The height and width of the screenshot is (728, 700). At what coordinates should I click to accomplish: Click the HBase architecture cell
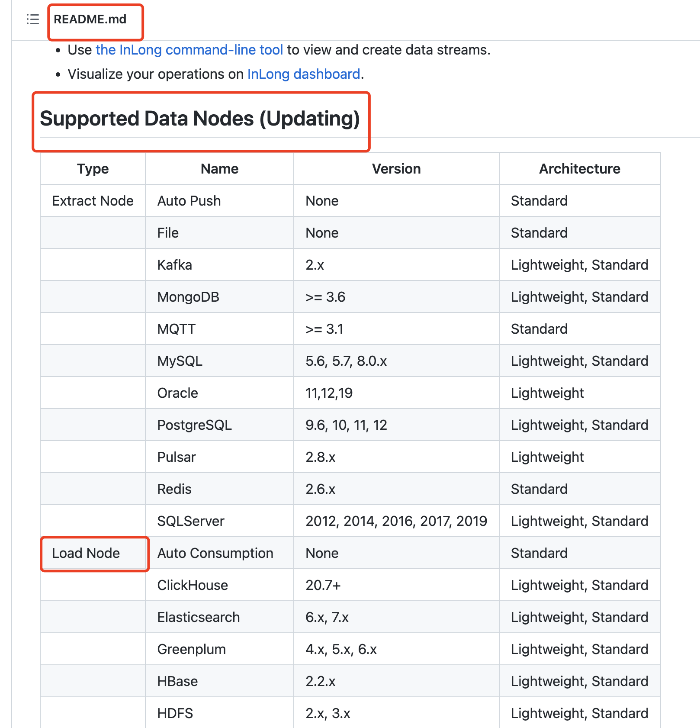[579, 681]
